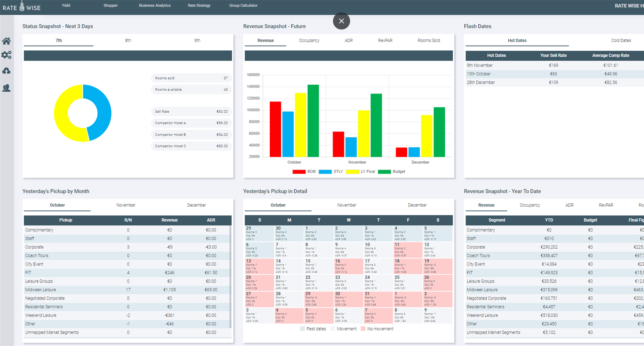Toggle LY Final yellow legend item

(x=352, y=172)
